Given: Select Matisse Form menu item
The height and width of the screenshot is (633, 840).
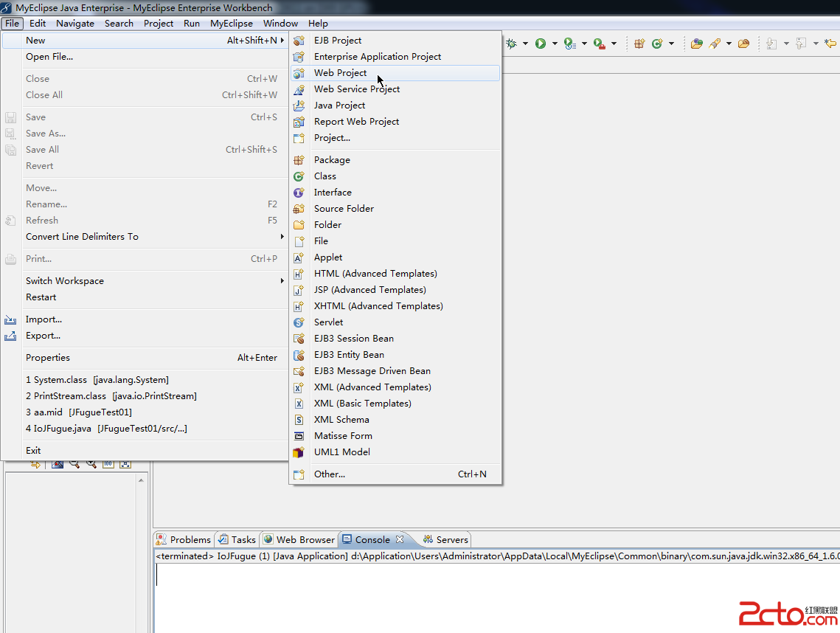Looking at the screenshot, I should coord(395,436).
